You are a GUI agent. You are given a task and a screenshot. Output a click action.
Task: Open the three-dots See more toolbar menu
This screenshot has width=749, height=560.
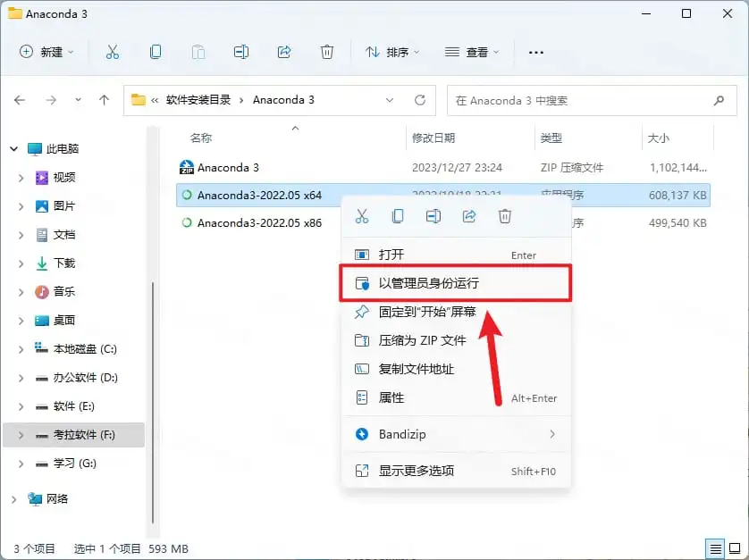click(x=536, y=52)
